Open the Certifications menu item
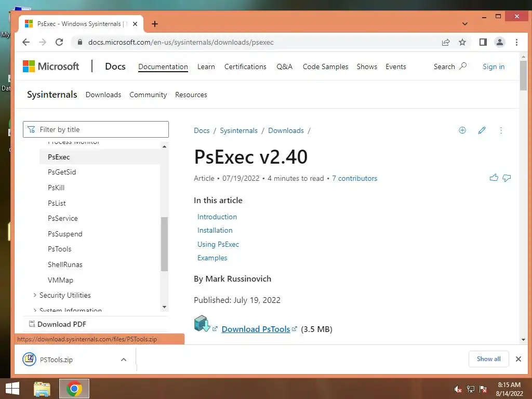Viewport: 532px width, 399px height. click(245, 66)
